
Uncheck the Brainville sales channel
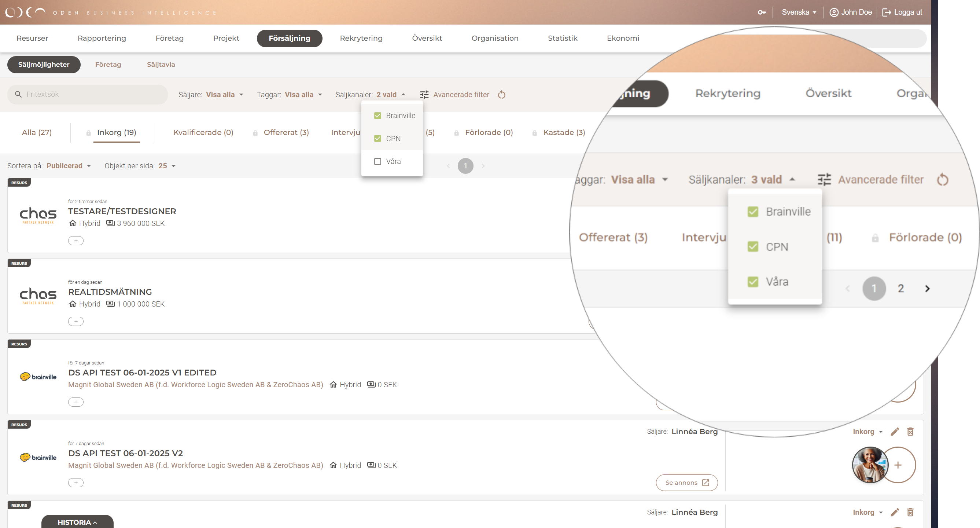click(x=377, y=115)
